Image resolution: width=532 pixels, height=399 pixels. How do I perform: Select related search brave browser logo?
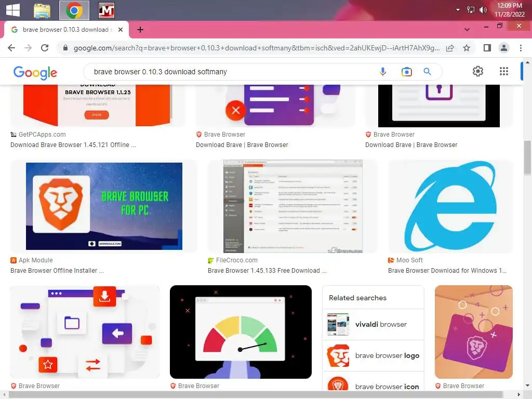click(373, 355)
